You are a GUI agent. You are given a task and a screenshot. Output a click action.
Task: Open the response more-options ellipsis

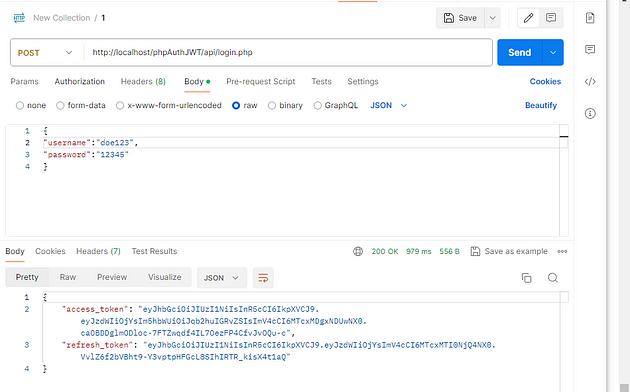click(562, 251)
